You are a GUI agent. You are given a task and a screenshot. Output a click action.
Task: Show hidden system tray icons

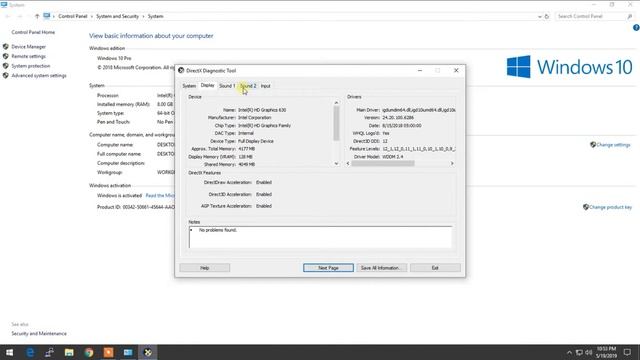tap(569, 352)
